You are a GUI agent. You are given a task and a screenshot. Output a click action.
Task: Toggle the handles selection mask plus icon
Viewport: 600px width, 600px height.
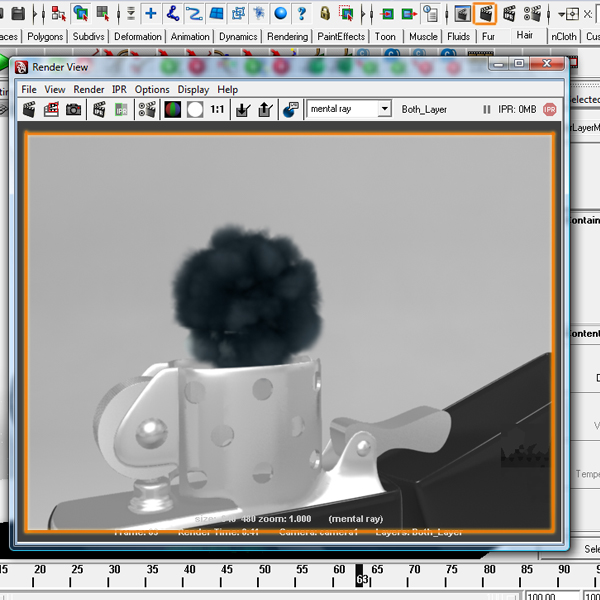point(151,14)
